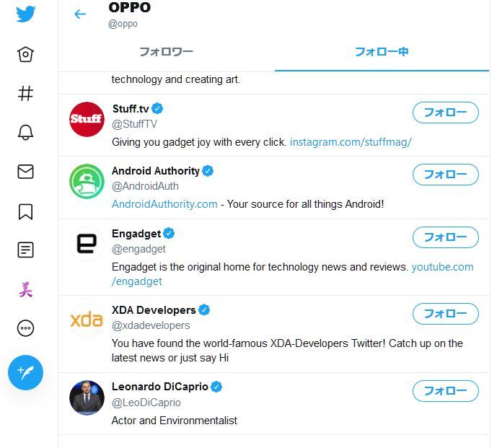Follow the Stuff.tv account
Screen dimensions: 497x448
coord(445,113)
